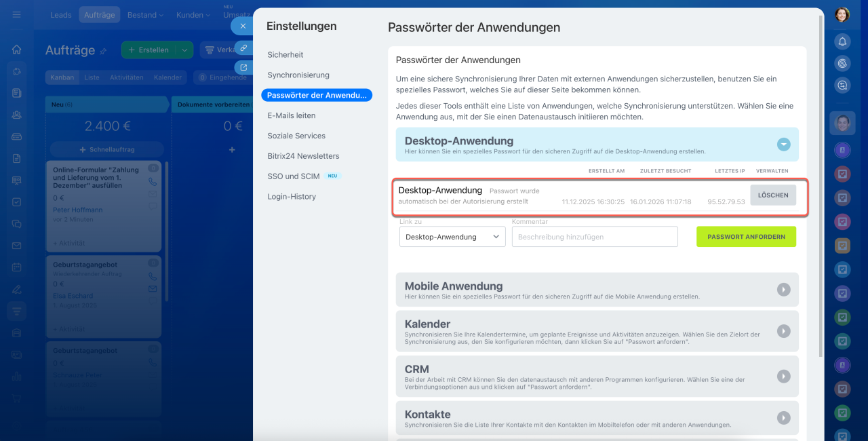Click the Schnellauftrag button
Image resolution: width=868 pixels, height=441 pixels.
click(107, 149)
